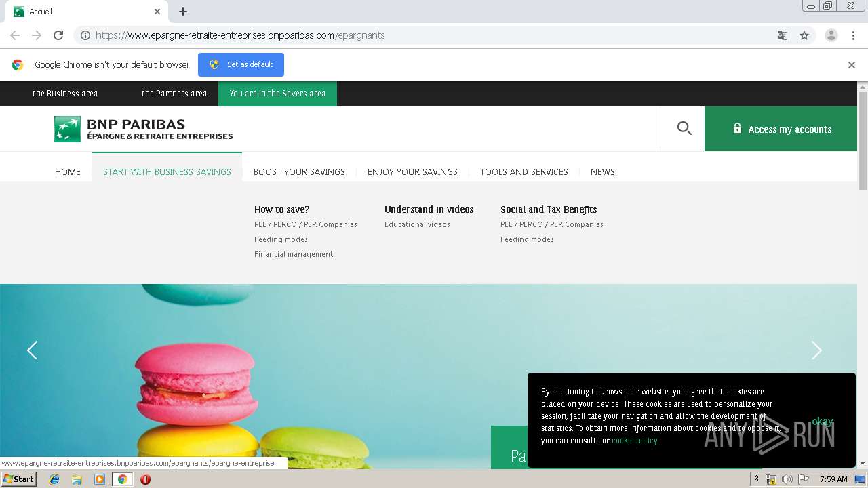Click the Chrome icon in the taskbar
868x488 pixels.
pos(122,479)
